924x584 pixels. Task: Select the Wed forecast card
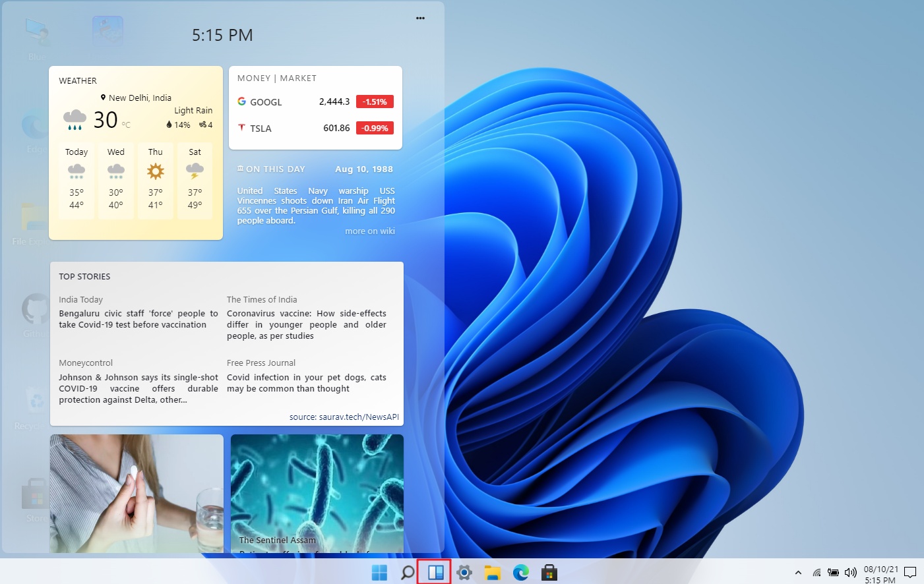[116, 181]
